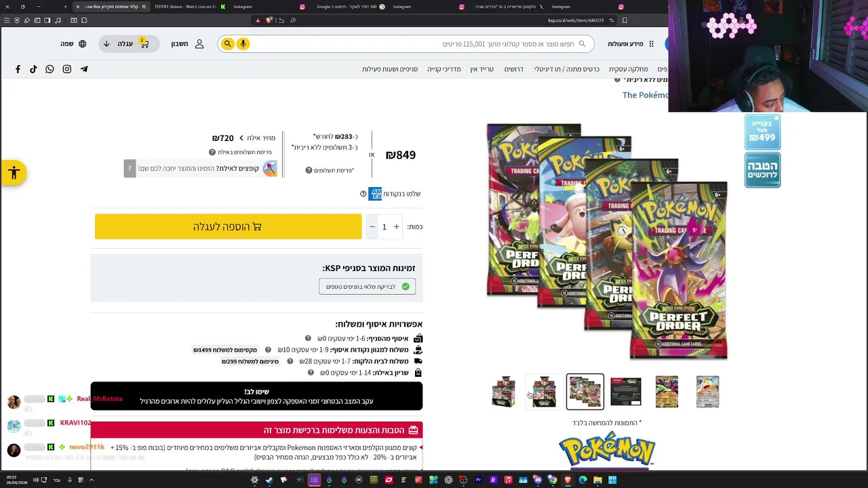Click the שפה language label

[x=66, y=44]
